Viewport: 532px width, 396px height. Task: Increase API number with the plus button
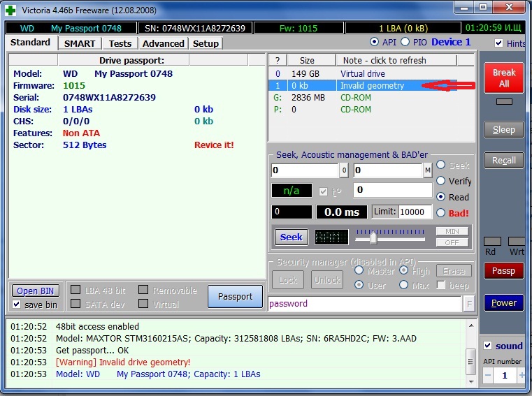click(x=522, y=375)
